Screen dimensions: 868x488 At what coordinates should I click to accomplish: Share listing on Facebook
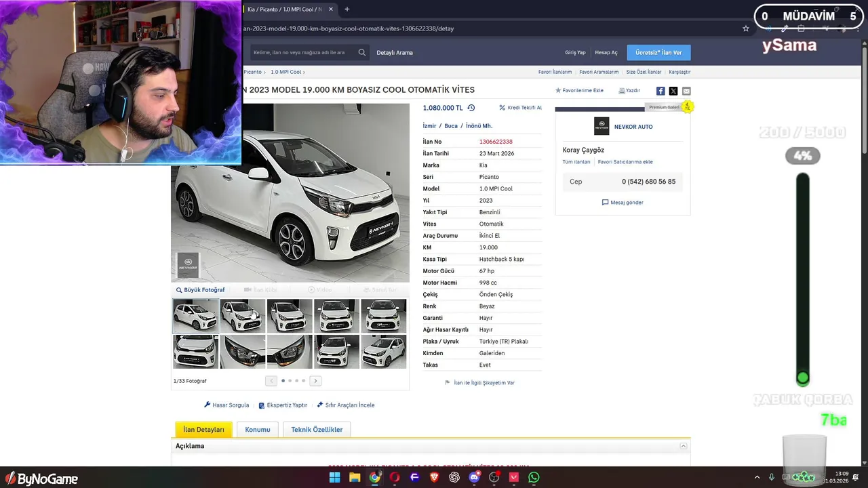[660, 91]
